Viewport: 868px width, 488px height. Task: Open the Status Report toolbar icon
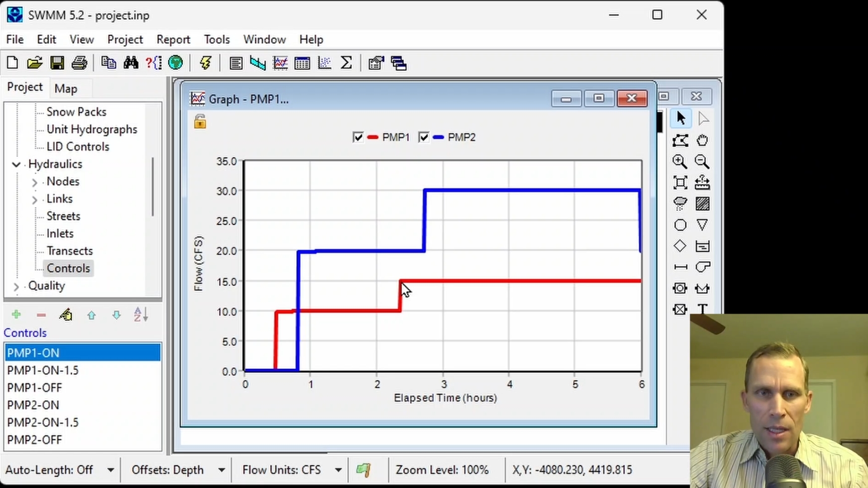(236, 63)
